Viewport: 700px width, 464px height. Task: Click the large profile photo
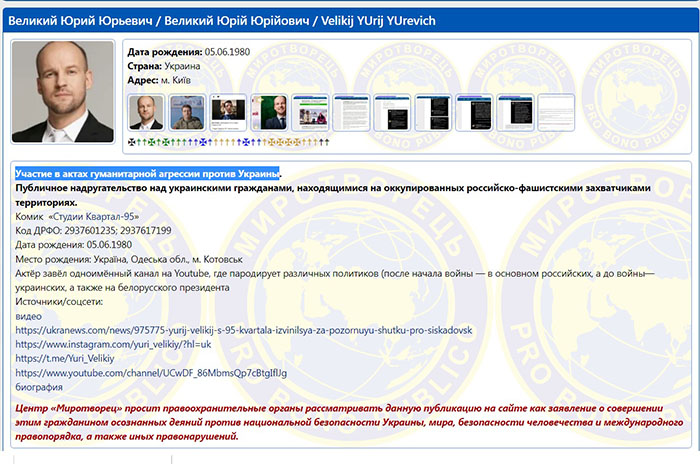tap(62, 92)
